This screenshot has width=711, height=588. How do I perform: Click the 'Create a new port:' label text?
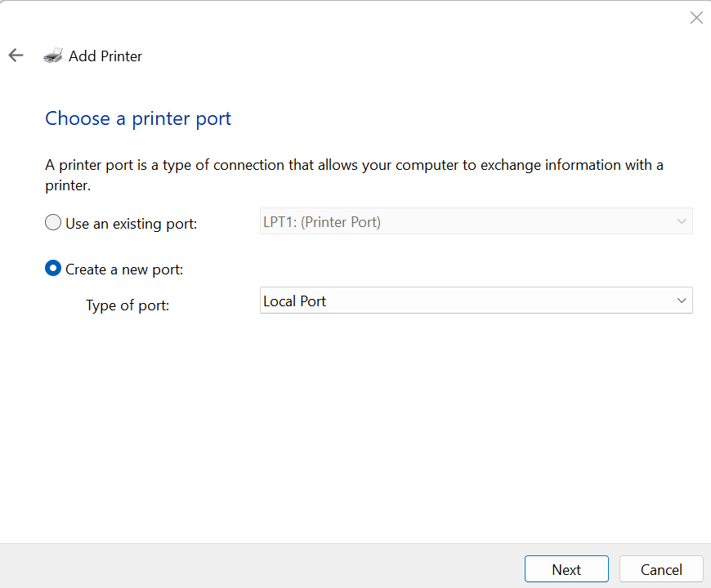(124, 269)
